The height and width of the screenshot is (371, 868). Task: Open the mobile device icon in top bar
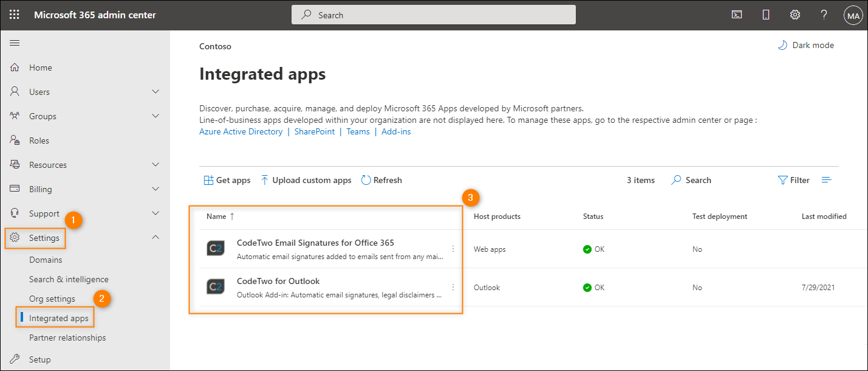click(x=765, y=14)
